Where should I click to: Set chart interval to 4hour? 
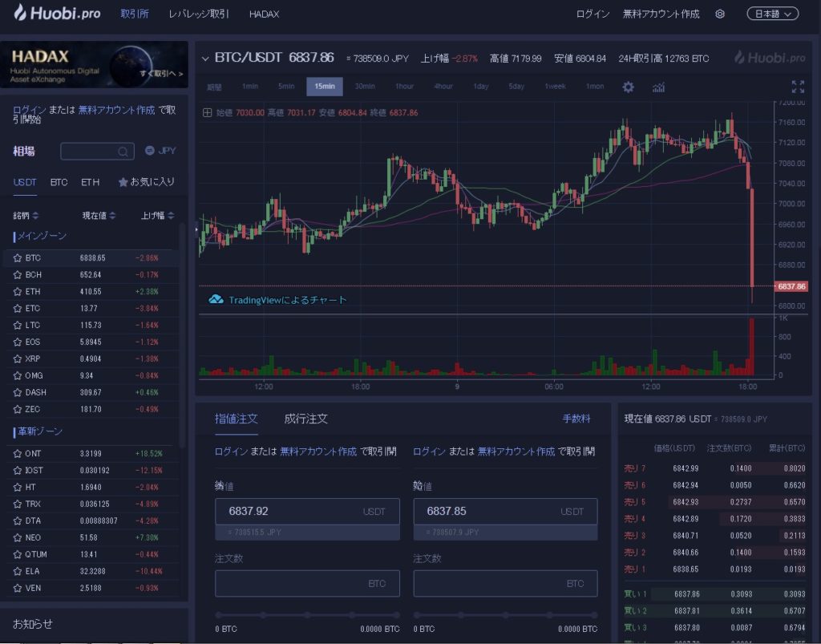coord(443,87)
